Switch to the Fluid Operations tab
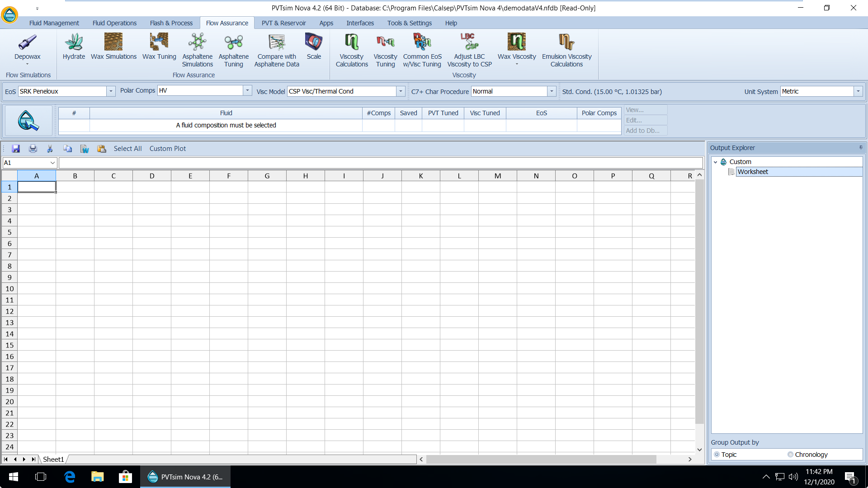868x488 pixels. click(114, 23)
